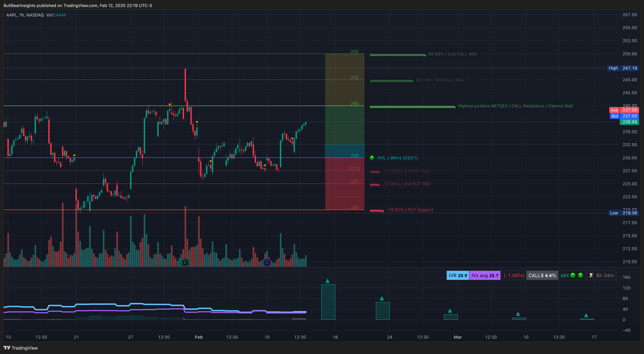644x354 pixels.
Task: Click the tallest GEX bar's arrow marker
Action: pyautogui.click(x=327, y=281)
